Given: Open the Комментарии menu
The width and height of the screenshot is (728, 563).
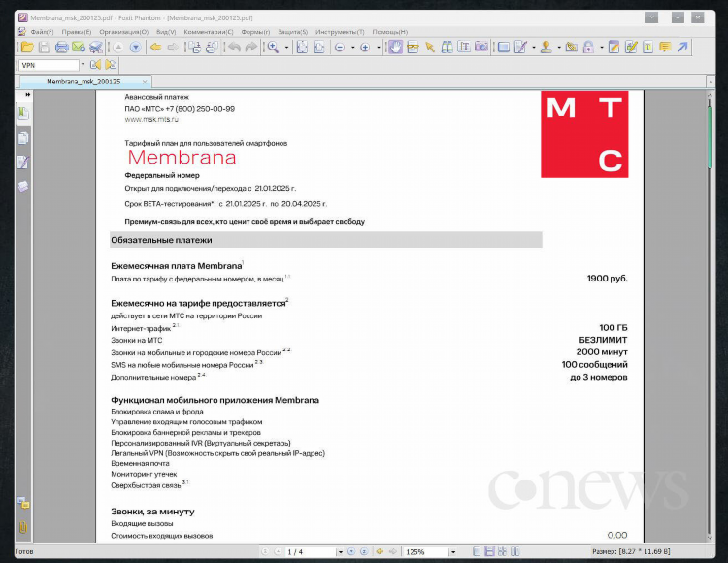Looking at the screenshot, I should [x=209, y=32].
